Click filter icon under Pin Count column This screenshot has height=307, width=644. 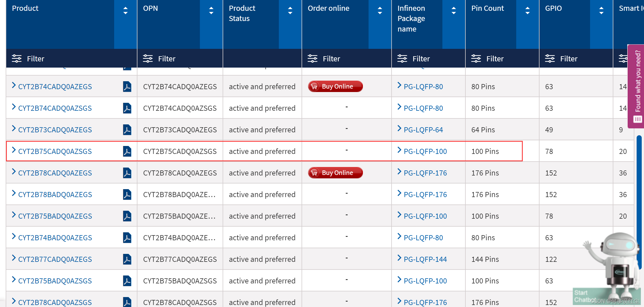476,59
